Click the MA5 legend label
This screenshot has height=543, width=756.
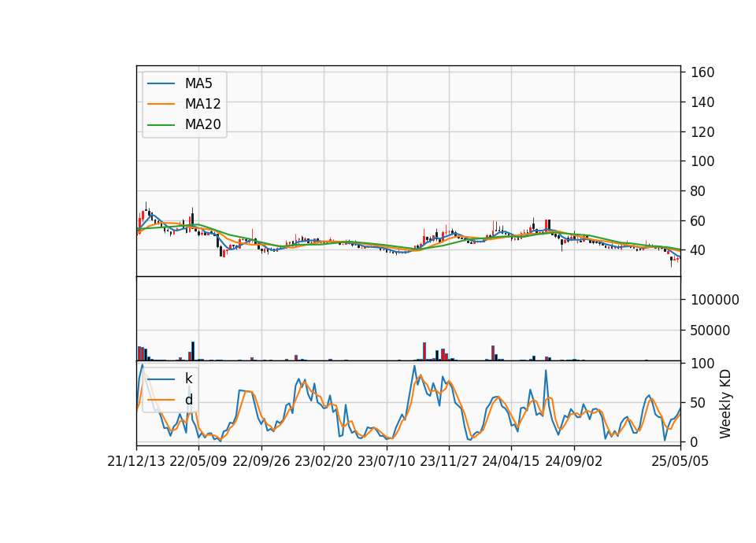[x=198, y=83]
